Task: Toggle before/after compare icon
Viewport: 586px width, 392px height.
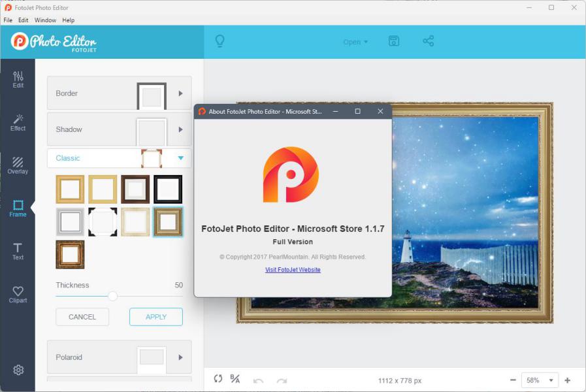Action: point(235,379)
